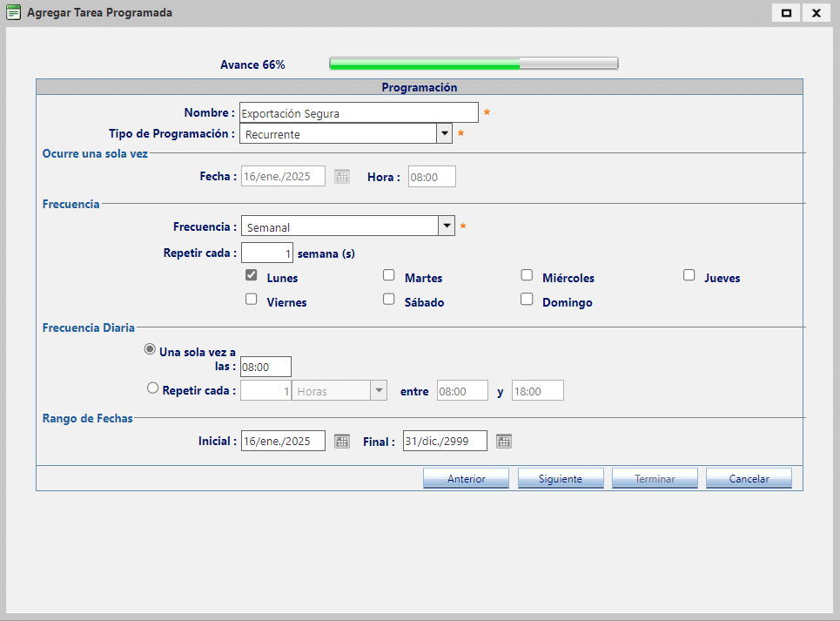The height and width of the screenshot is (621, 840).
Task: Go back with the Anterior button
Action: 466,479
